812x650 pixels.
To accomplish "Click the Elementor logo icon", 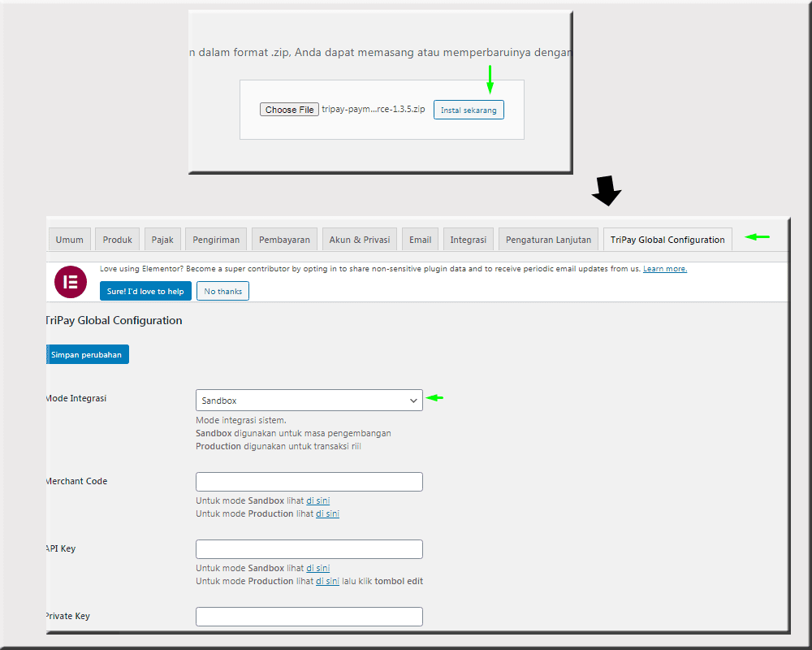I will [70, 282].
